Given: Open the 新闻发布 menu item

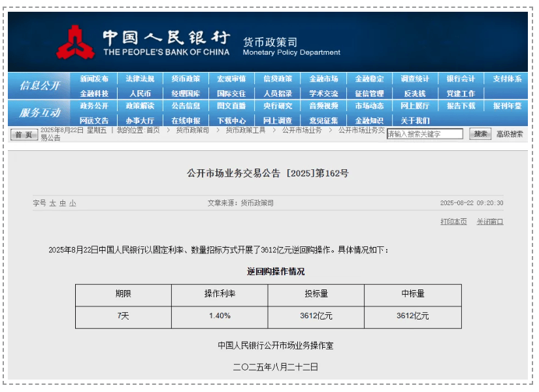Looking at the screenshot, I should tap(94, 79).
